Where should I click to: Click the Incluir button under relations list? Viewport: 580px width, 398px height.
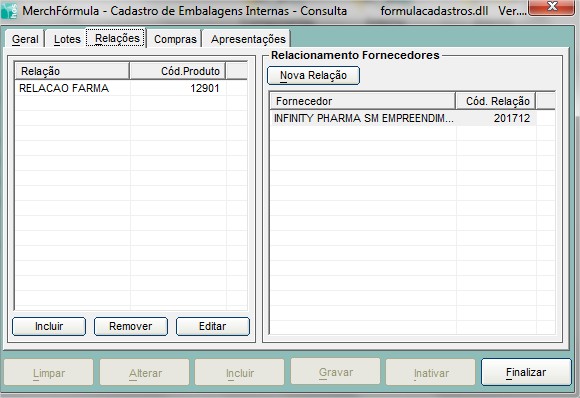[x=49, y=326]
